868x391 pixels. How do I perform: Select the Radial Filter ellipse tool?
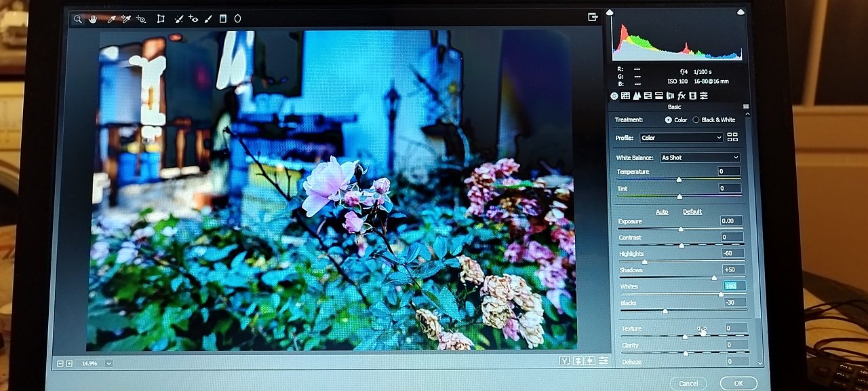click(x=237, y=19)
